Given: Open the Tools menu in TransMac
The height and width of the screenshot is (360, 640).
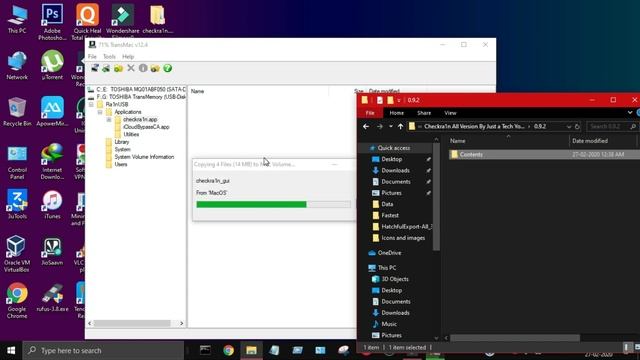Looking at the screenshot, I should [x=109, y=56].
